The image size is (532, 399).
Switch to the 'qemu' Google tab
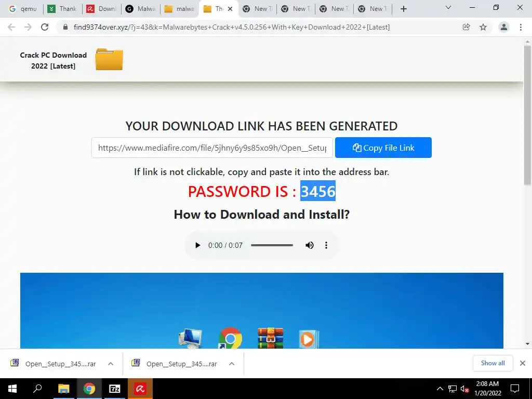point(23,9)
